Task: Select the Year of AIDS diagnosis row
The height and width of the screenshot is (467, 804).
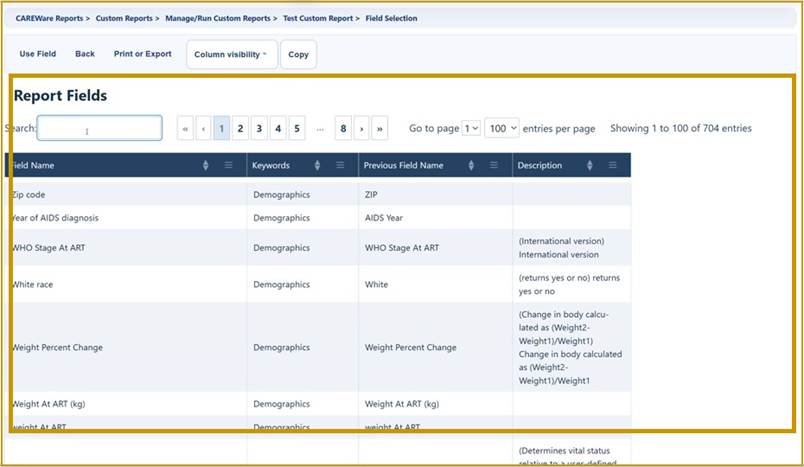Action: 318,218
